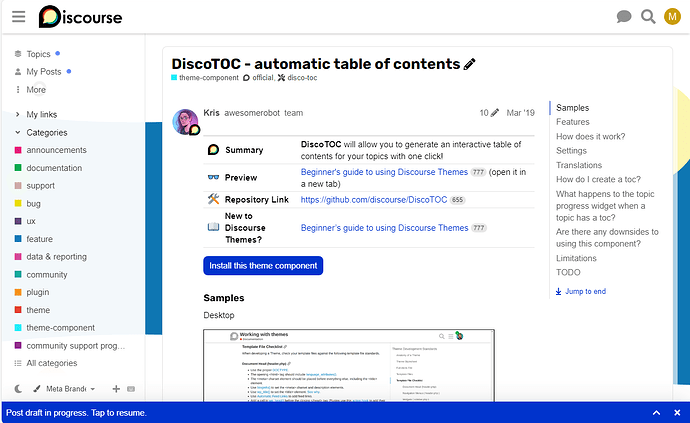690x423 pixels.
Task: Open the feature category
Action: (40, 239)
